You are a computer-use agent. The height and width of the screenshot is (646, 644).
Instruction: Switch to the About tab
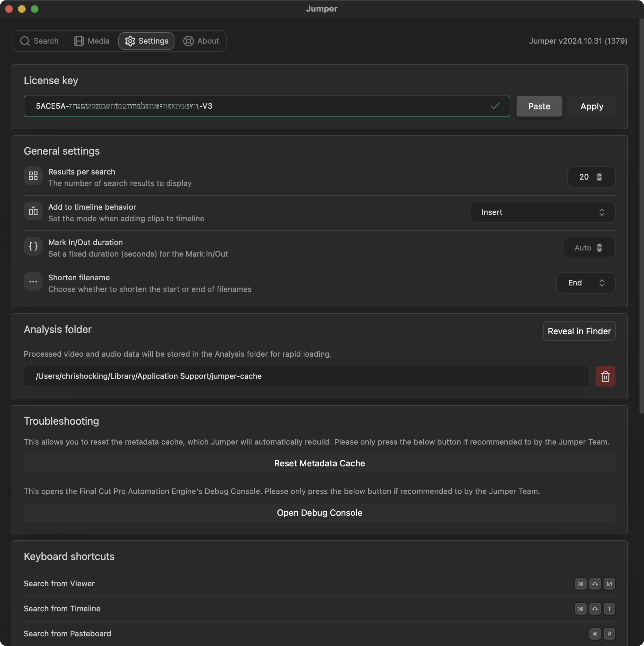click(x=201, y=41)
